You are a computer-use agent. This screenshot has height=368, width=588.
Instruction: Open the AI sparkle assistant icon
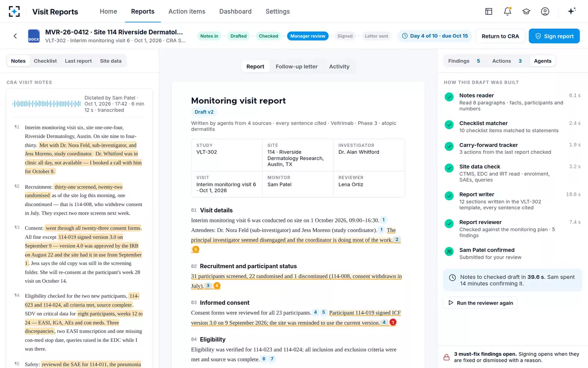click(572, 11)
